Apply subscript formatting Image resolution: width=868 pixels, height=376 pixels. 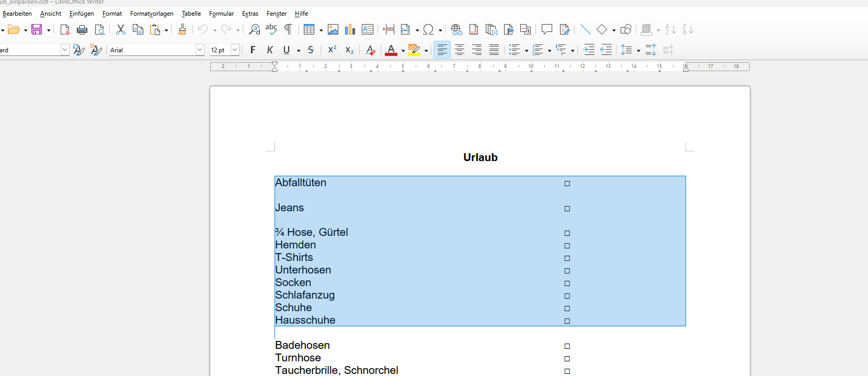tap(349, 50)
